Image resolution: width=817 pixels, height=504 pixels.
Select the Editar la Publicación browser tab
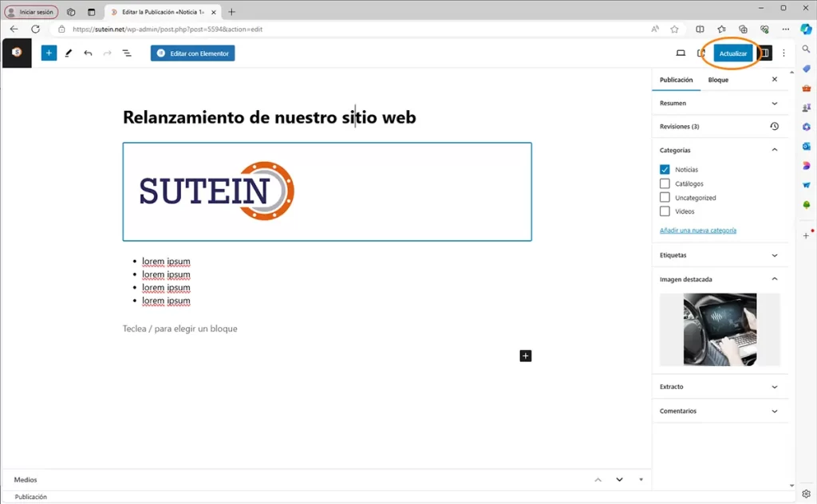163,12
